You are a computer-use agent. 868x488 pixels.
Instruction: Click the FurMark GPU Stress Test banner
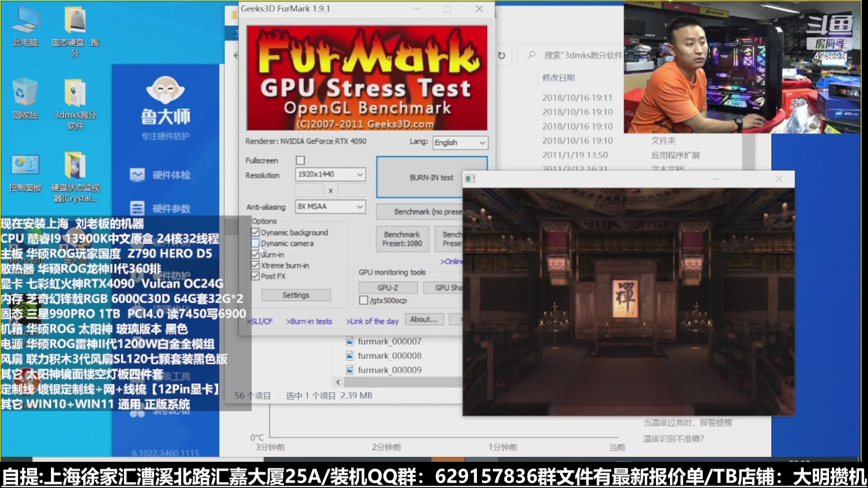tap(367, 78)
